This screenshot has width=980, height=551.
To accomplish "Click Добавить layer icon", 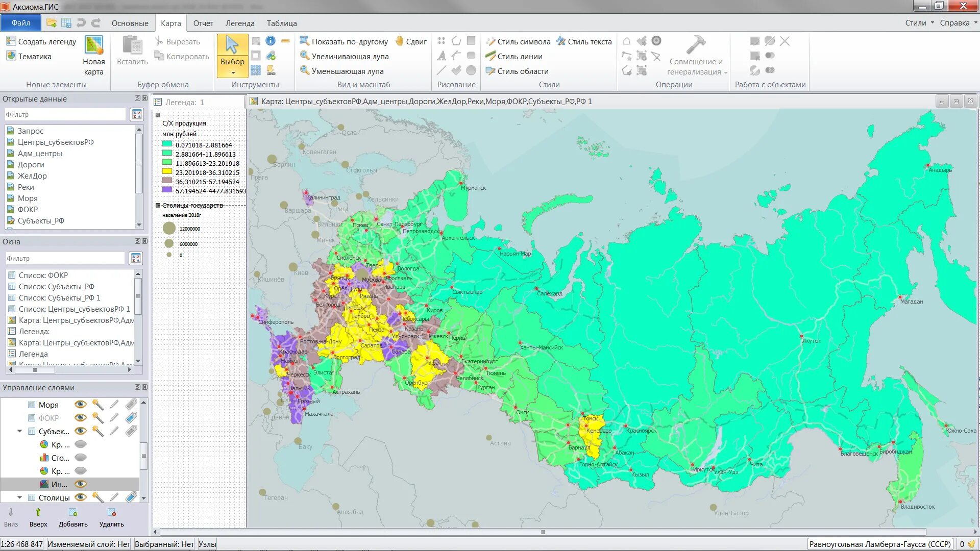I will [73, 513].
